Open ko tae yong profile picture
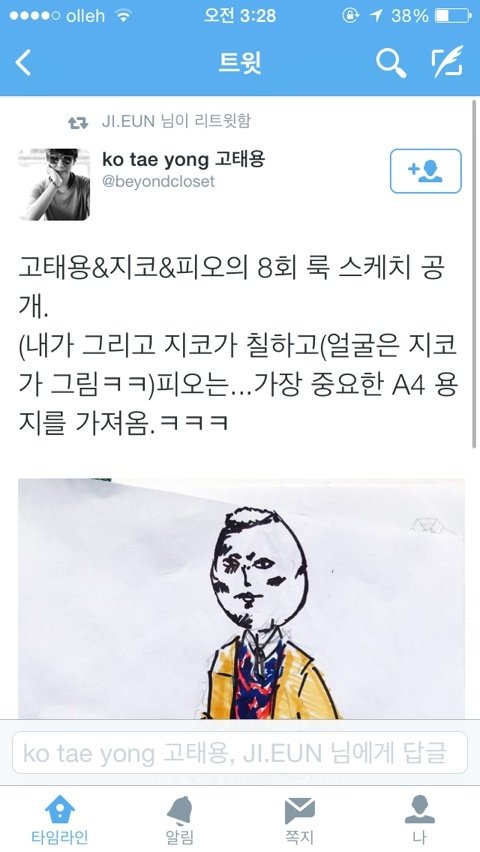The width and height of the screenshot is (480, 852). coord(54,185)
